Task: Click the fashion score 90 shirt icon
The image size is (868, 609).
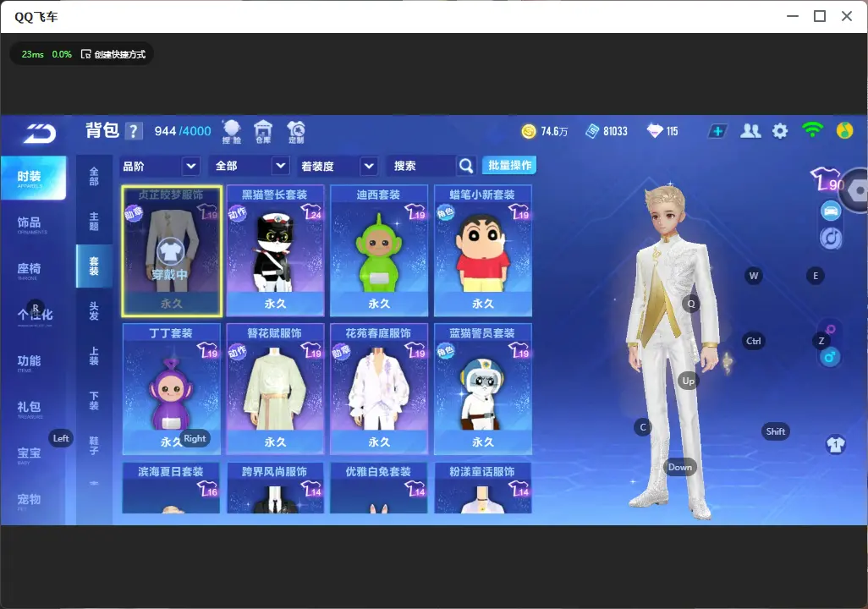Action: [827, 179]
